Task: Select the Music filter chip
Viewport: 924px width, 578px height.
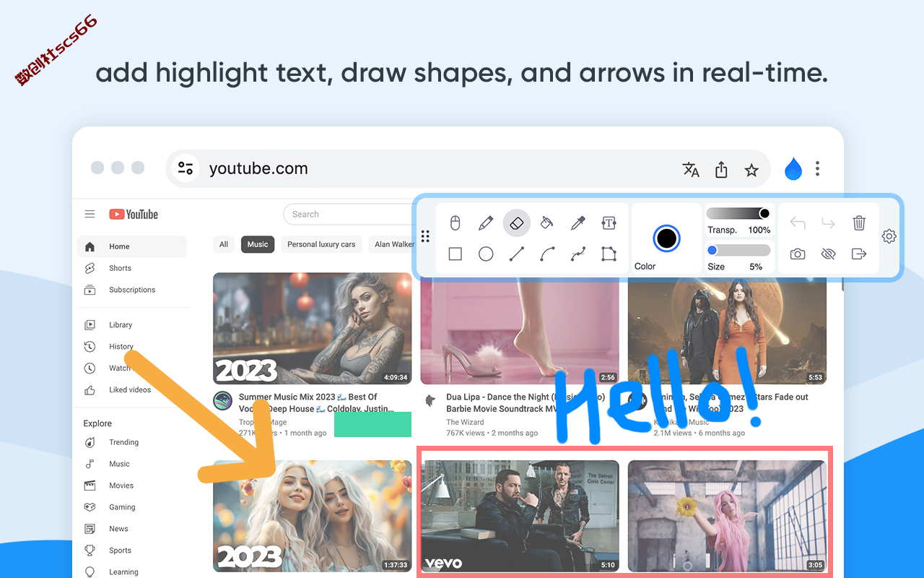Action: 258,244
